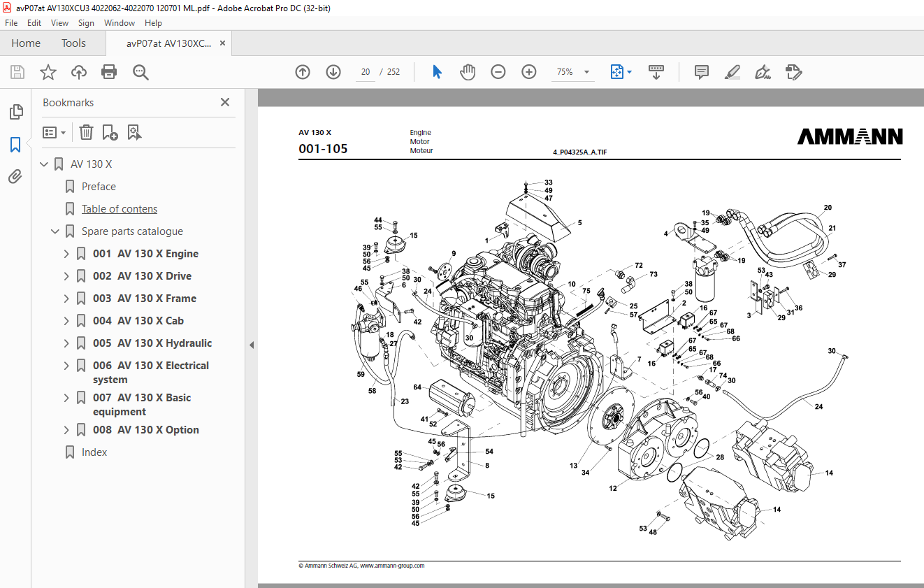
Task: Select 001 AV 130 X Engine bookmark
Action: [x=145, y=254]
